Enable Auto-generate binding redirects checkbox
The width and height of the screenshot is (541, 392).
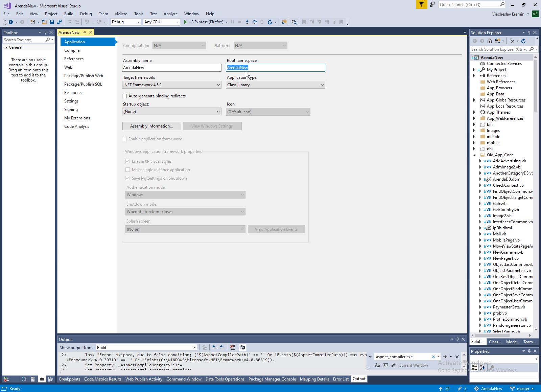(124, 96)
